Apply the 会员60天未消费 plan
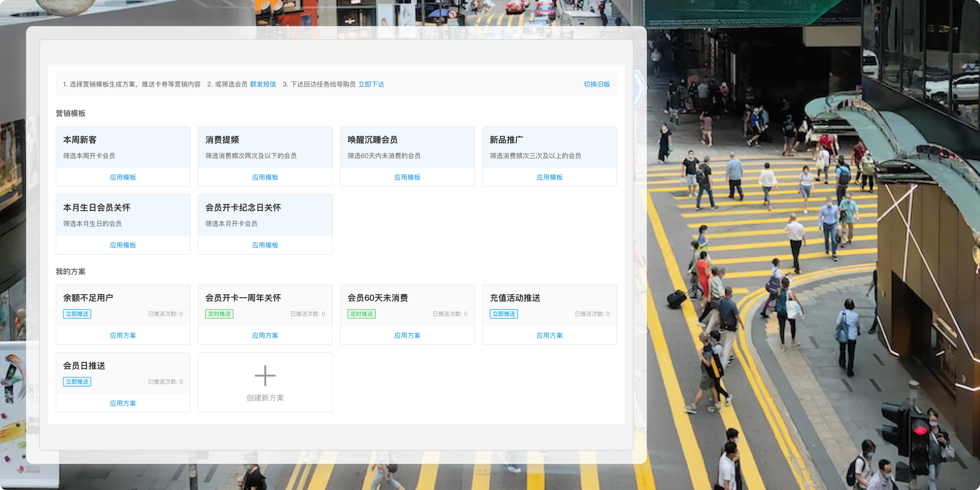980x490 pixels. [x=407, y=335]
